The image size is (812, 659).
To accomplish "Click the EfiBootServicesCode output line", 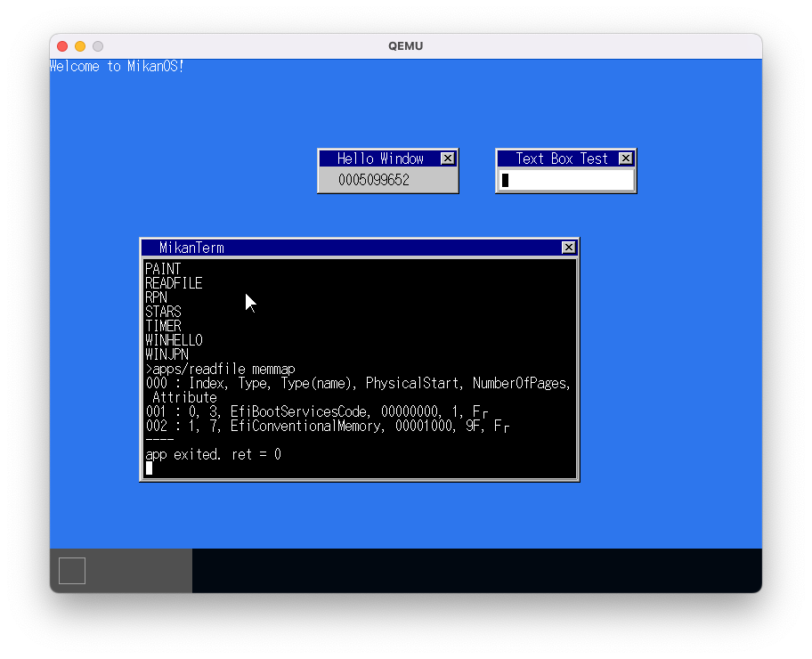I will [x=317, y=411].
